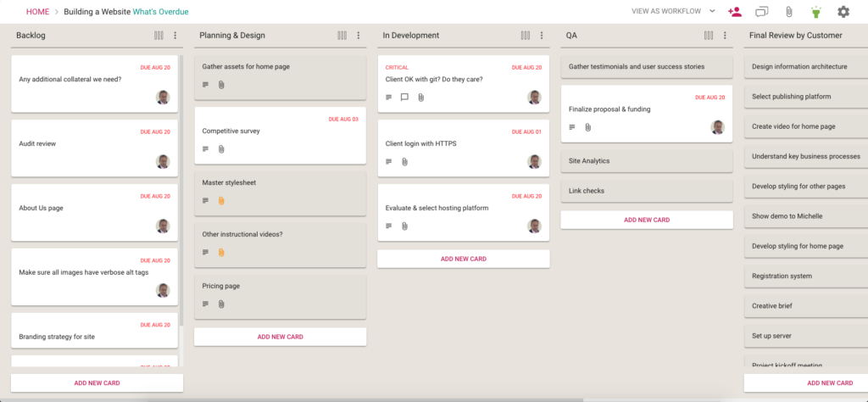Screen dimensions: 868x402
Task: Click the What's Overdue filter link
Action: point(160,12)
